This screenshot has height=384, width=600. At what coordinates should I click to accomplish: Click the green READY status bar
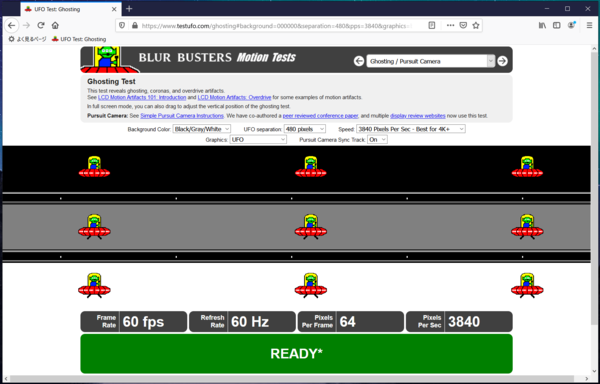pos(296,354)
